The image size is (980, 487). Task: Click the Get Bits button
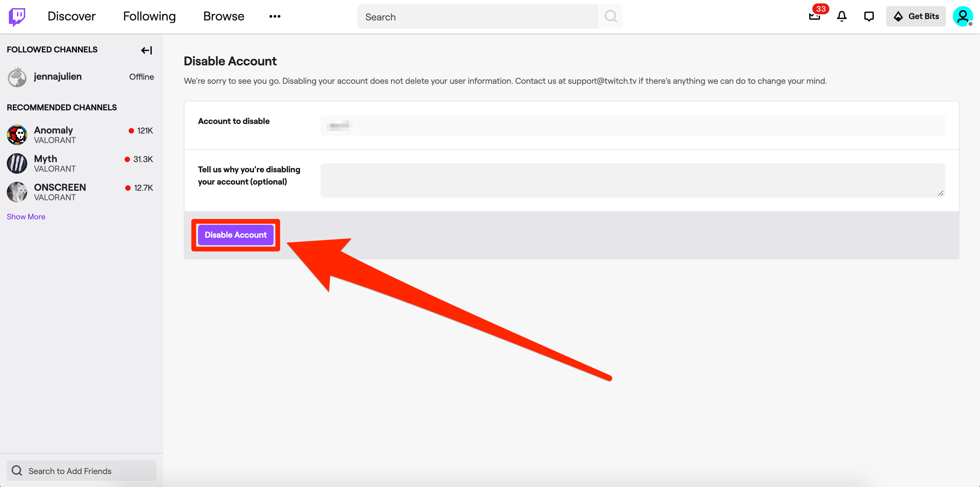coord(916,16)
